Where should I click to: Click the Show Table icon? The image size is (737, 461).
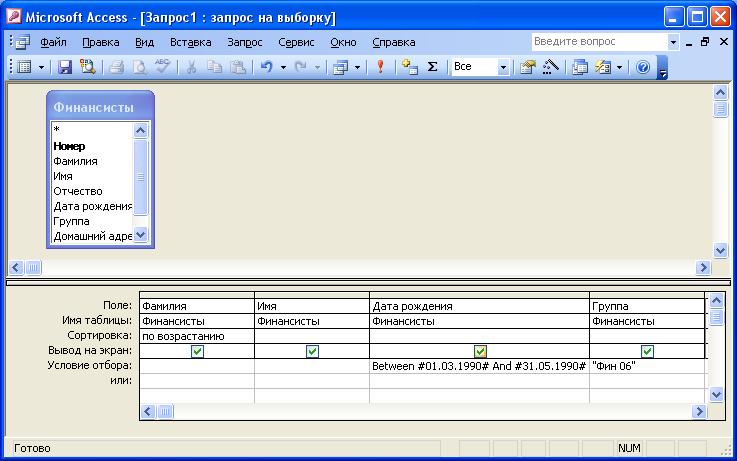410,67
